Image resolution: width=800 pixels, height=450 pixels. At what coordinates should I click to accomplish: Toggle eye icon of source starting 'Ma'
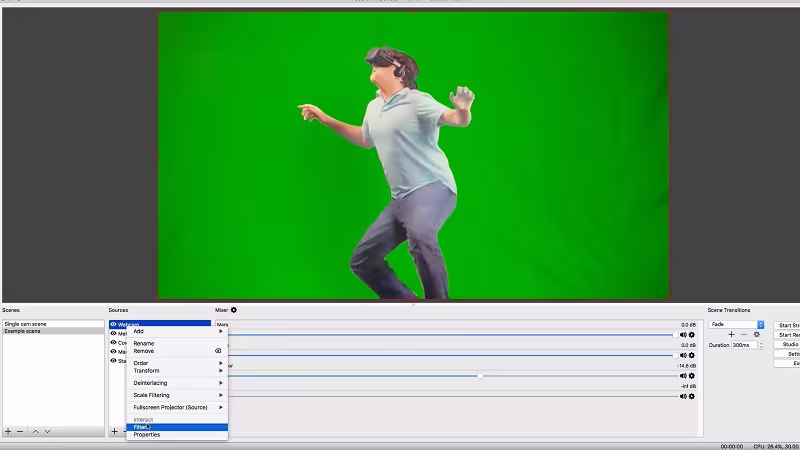tap(113, 352)
